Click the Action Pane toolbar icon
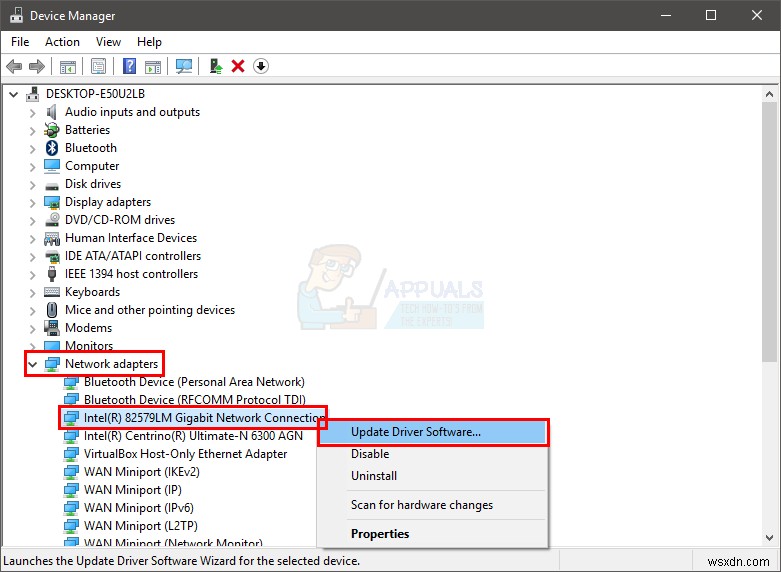 point(153,66)
